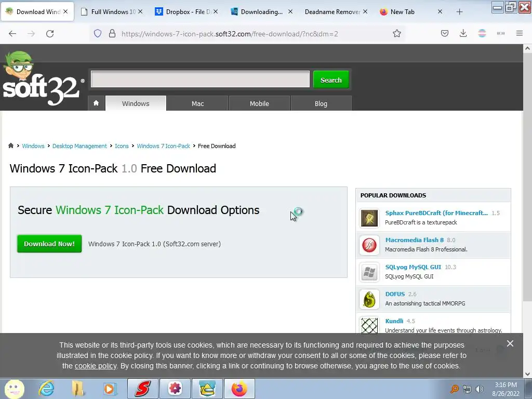Go back with the browser back arrow

click(x=12, y=34)
